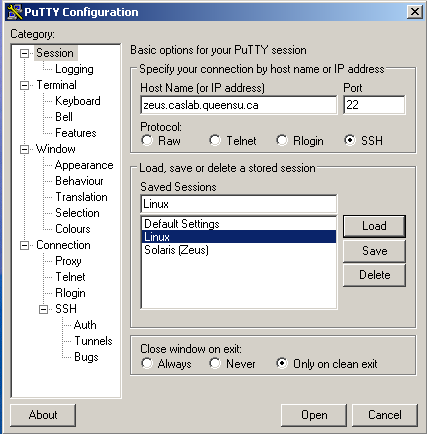Select Solaris (Zeus) saved session
This screenshot has width=427, height=434.
(239, 250)
